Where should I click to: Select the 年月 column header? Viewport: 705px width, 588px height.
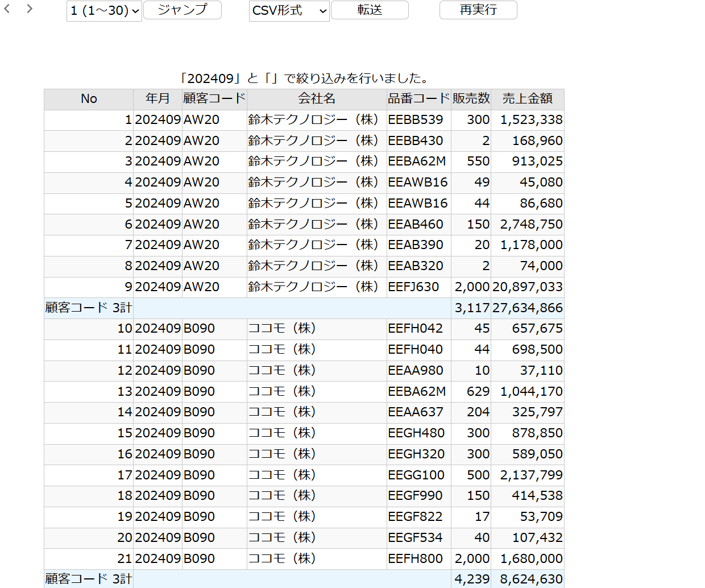(157, 98)
